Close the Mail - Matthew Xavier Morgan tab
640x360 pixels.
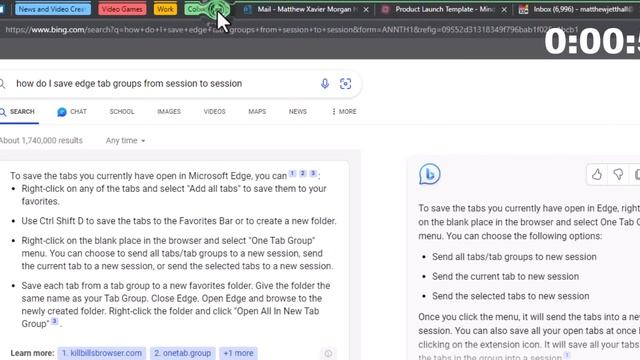coord(366,9)
